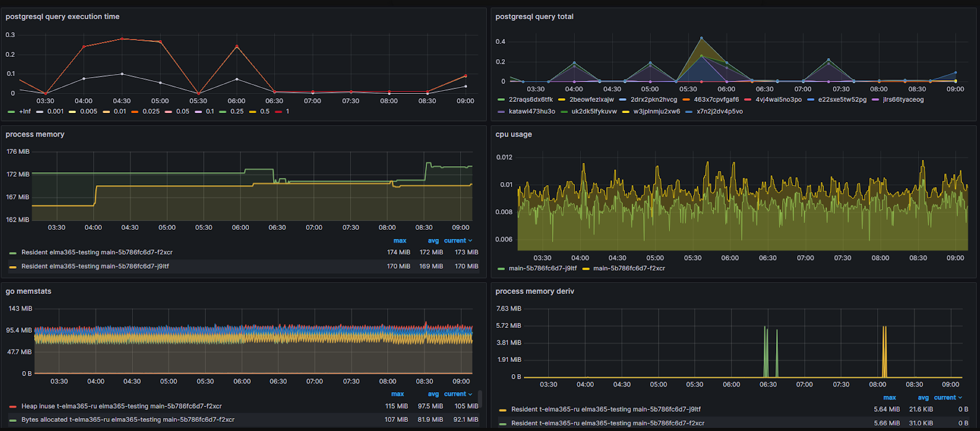The width and height of the screenshot is (980, 431).
Task: Select 'Resident t-elma365-ru ... j9ltf' in memory deriv legend
Action: point(606,409)
